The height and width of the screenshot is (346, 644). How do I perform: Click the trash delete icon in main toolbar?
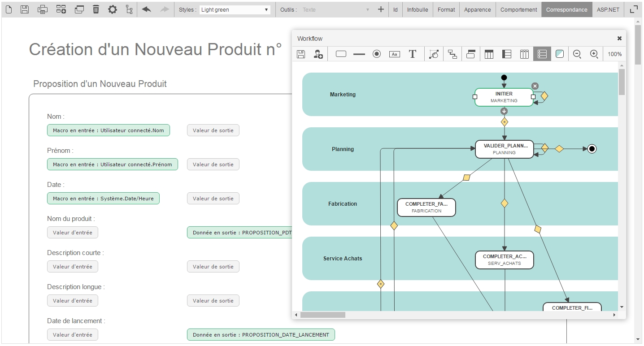[96, 9]
